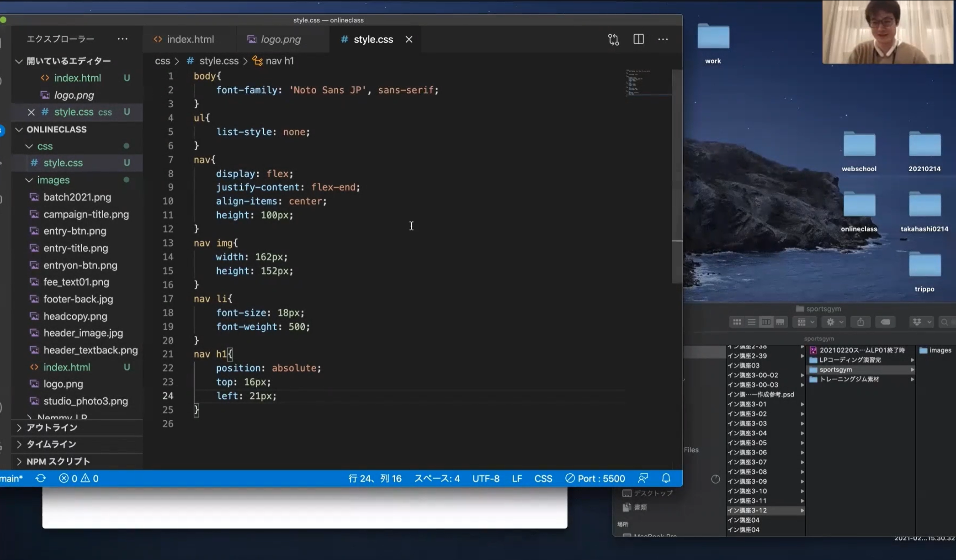
Task: Change indentation via スペース: 4
Action: tap(437, 478)
